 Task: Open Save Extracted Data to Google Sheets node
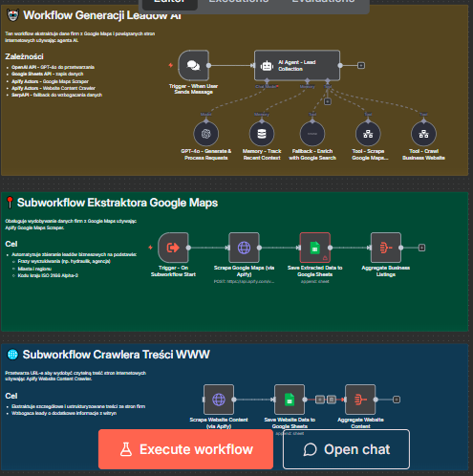coord(314,248)
